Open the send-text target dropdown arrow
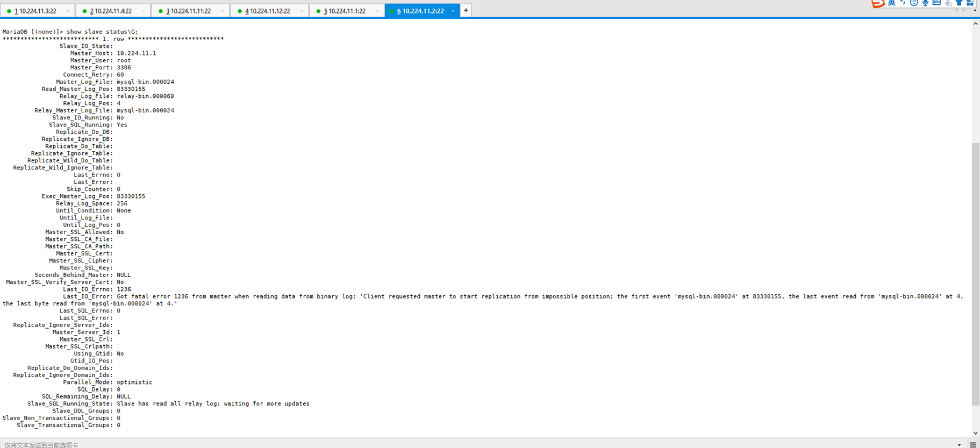The height and width of the screenshot is (448, 980). (959, 445)
